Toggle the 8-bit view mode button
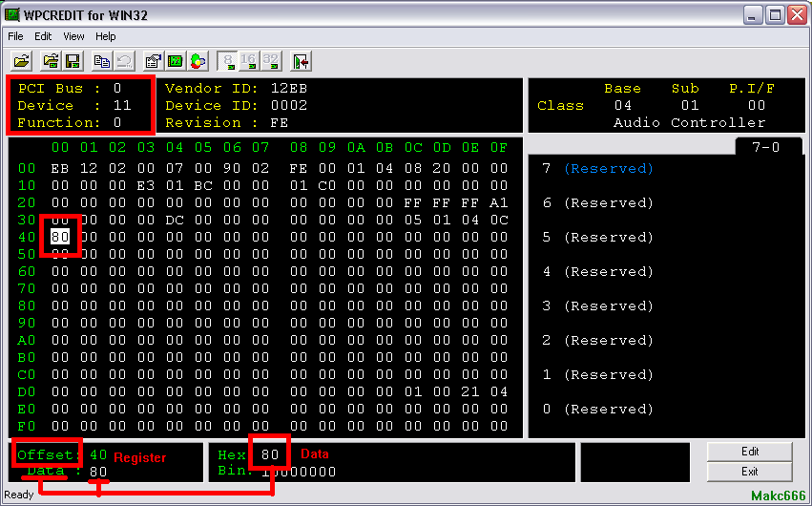Image resolution: width=812 pixels, height=506 pixels. click(x=228, y=61)
